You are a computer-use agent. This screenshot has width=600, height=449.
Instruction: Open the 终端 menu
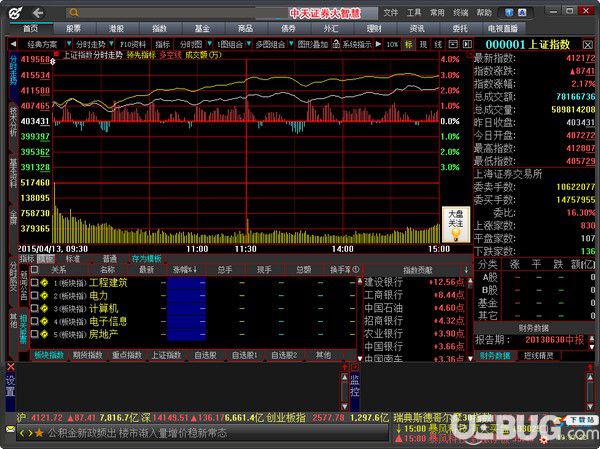(x=460, y=13)
